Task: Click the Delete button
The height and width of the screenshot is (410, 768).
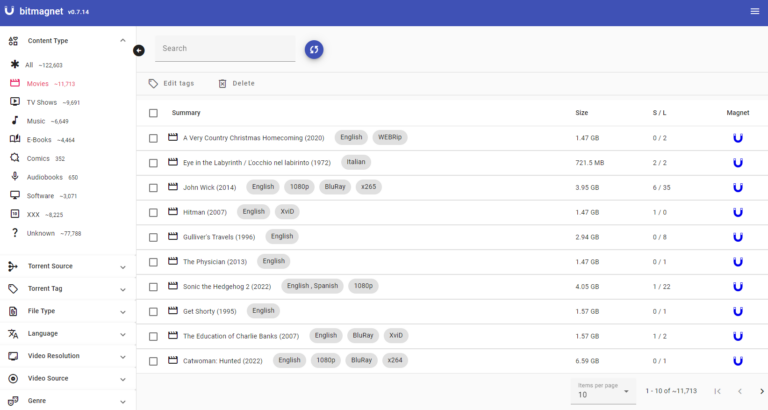Action: [x=237, y=84]
